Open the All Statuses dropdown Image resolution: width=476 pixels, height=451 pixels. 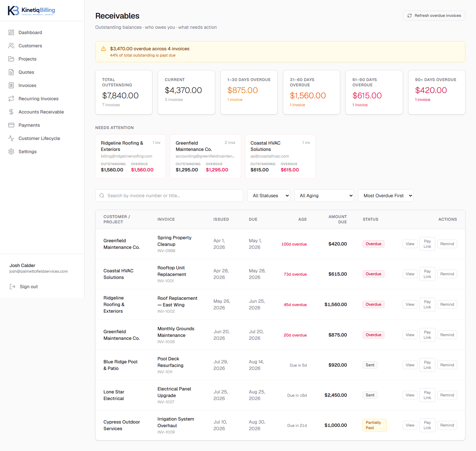[x=269, y=196]
